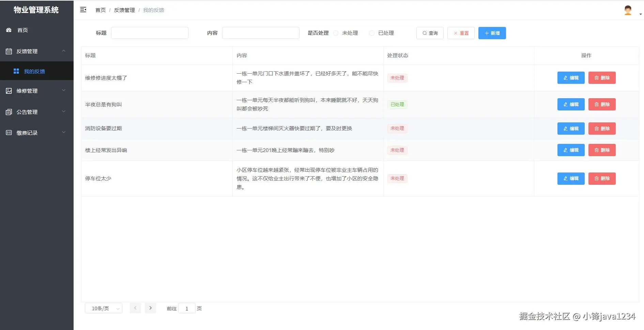Open the dropdown caret beside the avatar
Screen dimensions: 644x330
641,14
